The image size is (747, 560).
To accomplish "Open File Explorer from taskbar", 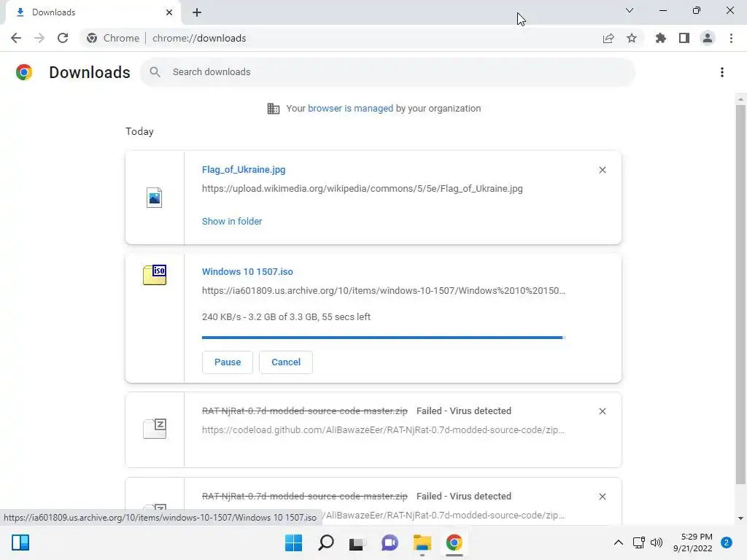I will tap(422, 542).
